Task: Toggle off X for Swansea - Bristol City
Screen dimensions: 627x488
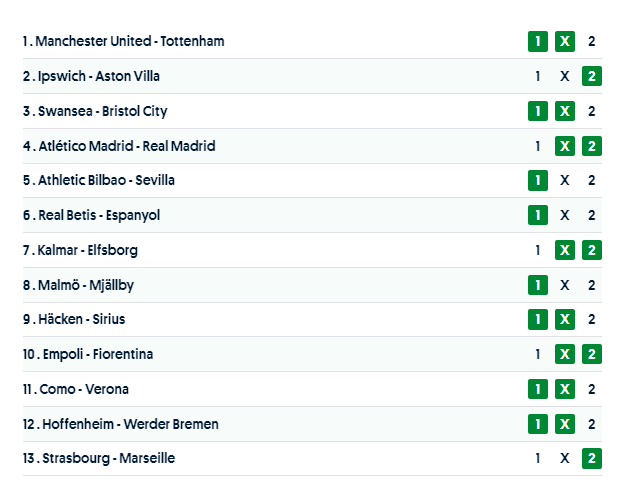Action: (565, 111)
